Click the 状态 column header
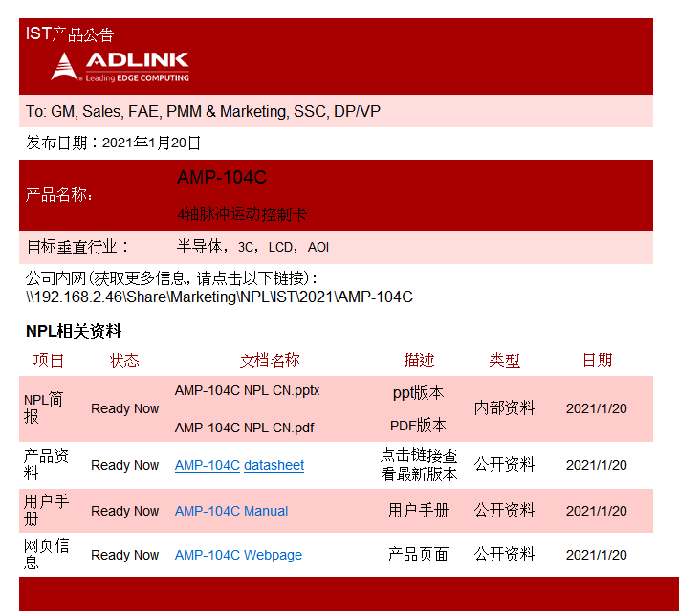The width and height of the screenshot is (679, 616). 124,361
